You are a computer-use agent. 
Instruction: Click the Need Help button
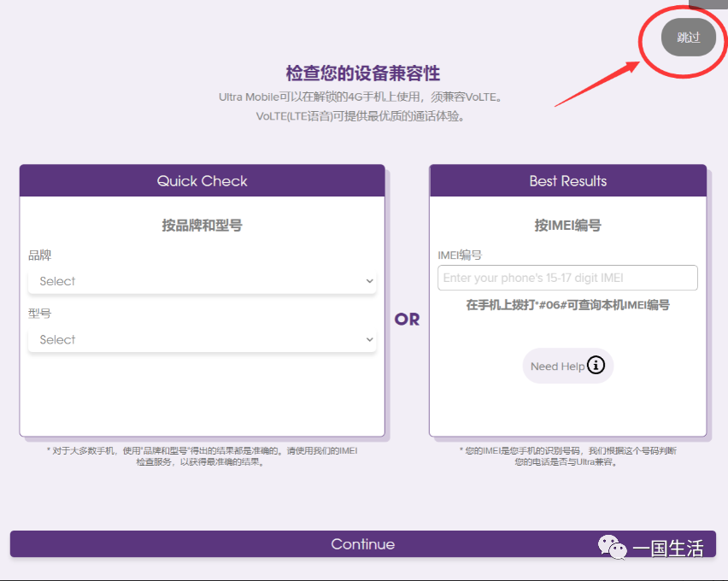tap(568, 366)
